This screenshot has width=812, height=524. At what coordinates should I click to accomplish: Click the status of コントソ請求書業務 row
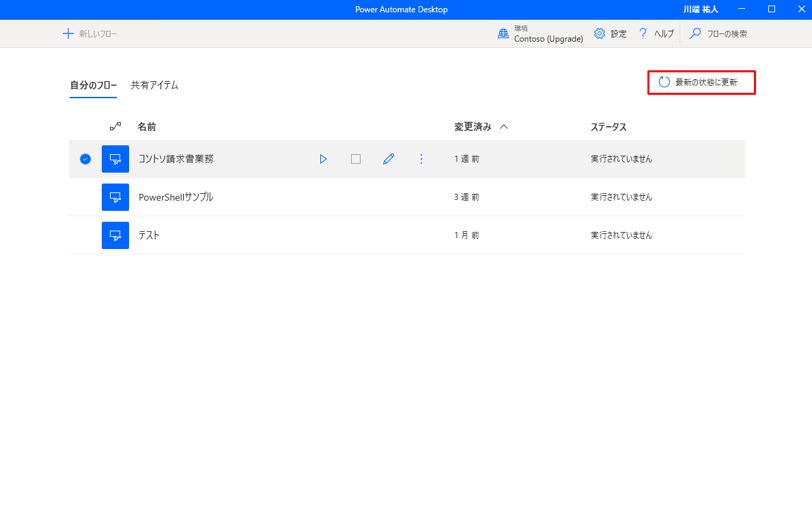point(621,159)
